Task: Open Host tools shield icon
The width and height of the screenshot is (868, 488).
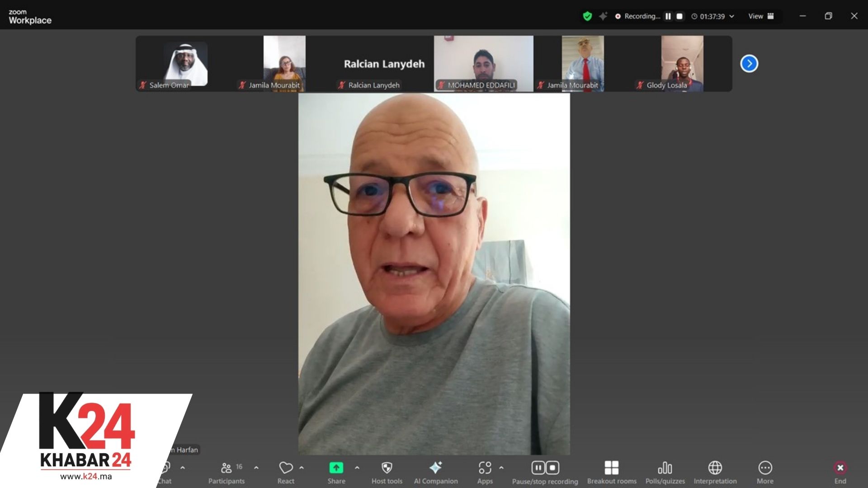Action: click(x=387, y=468)
